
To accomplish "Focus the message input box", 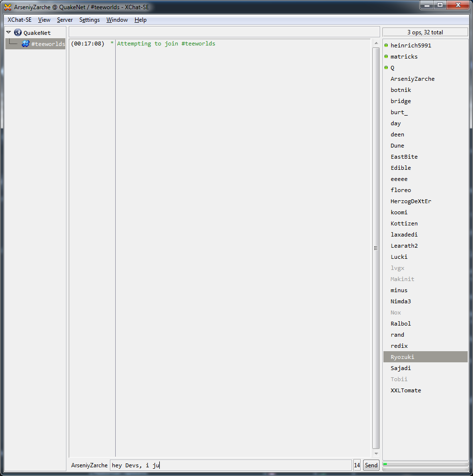I will coord(231,465).
